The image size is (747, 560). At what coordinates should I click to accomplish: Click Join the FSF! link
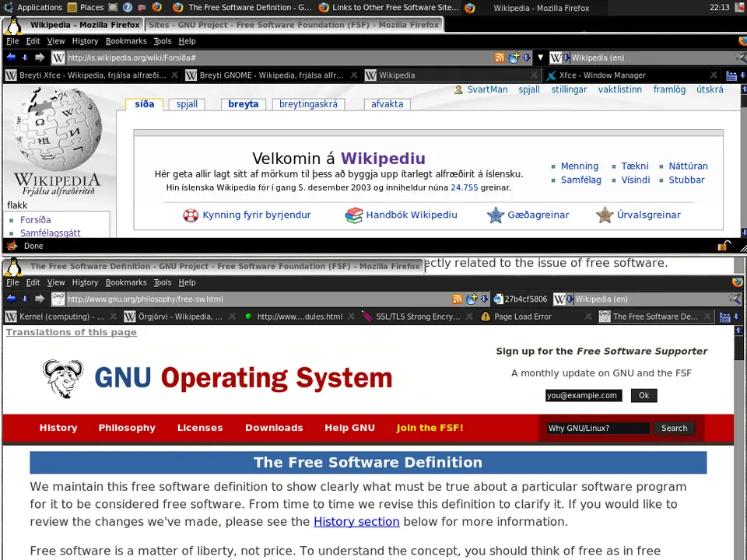[x=430, y=428]
